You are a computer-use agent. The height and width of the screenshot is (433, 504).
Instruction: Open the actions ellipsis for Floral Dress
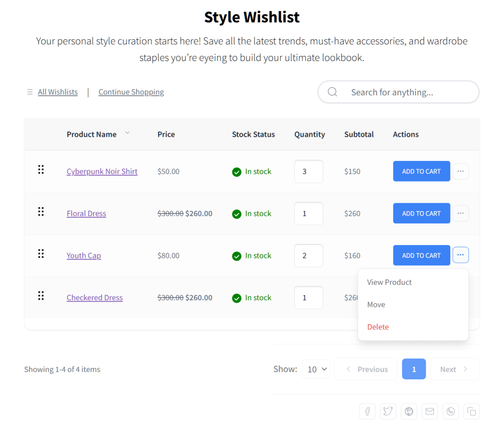[461, 213]
